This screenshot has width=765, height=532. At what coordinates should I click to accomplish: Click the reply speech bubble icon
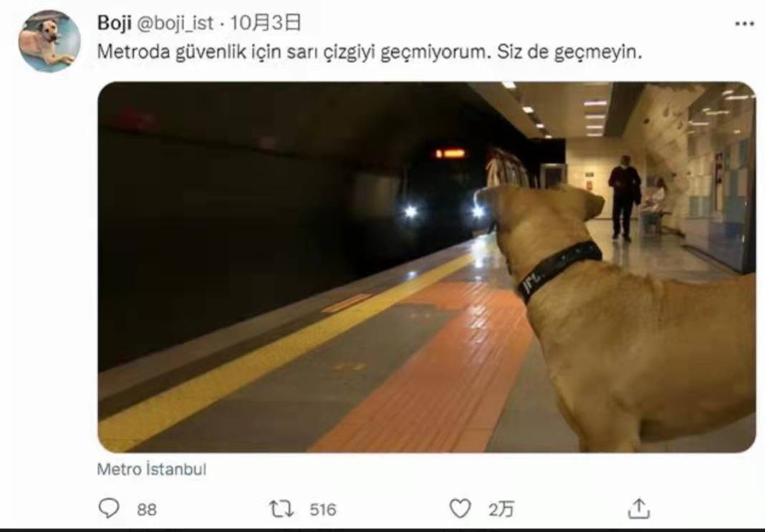point(108,508)
